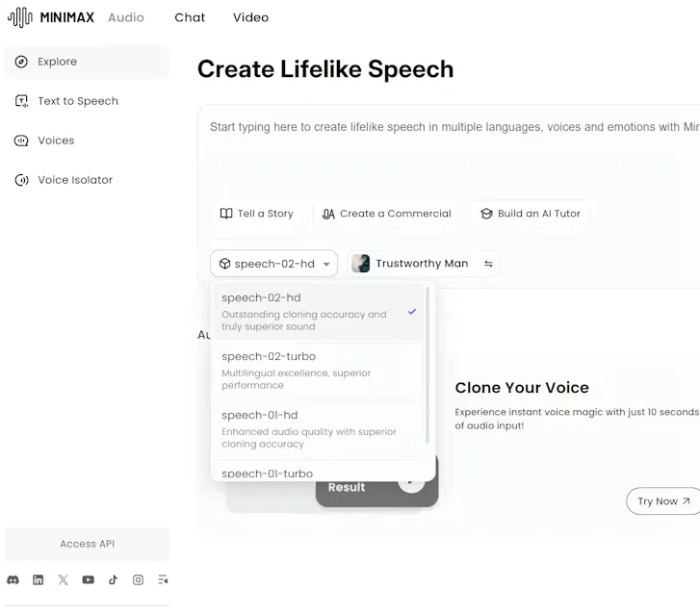Click the model list scrollbar

point(428,365)
